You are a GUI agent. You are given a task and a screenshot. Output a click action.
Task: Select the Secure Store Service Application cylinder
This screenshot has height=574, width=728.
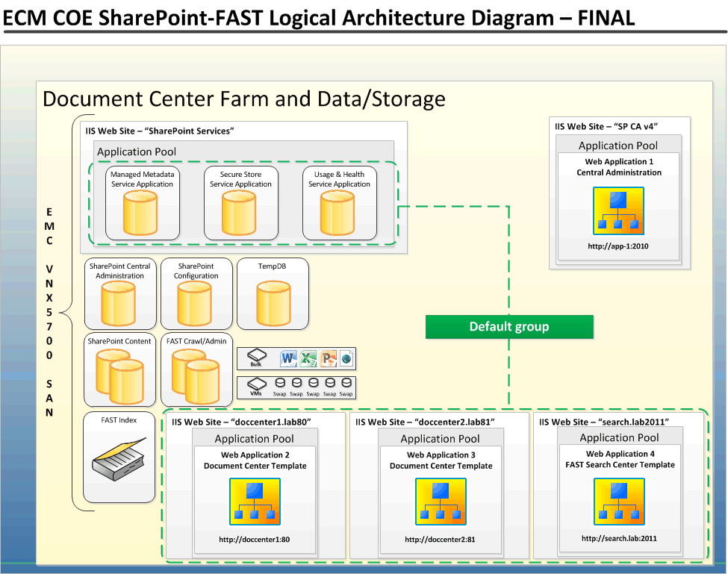click(x=240, y=213)
